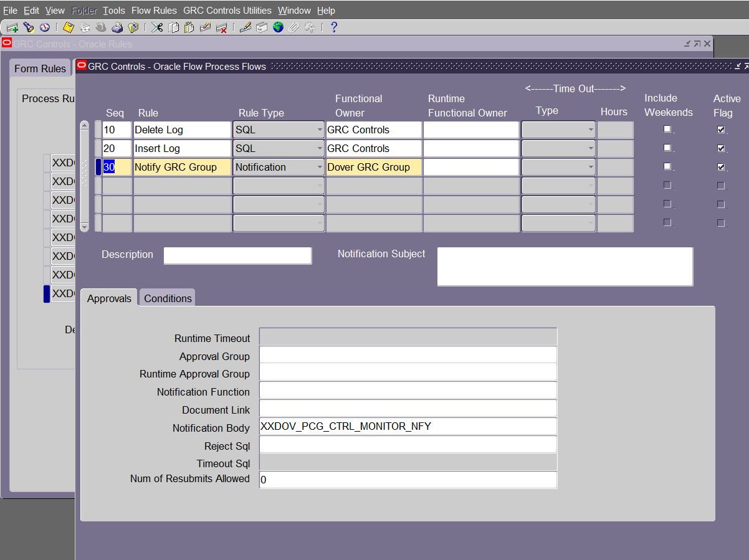Toggle Include Weekends for Insert Log row
Image resolution: width=749 pixels, height=560 pixels.
point(667,148)
